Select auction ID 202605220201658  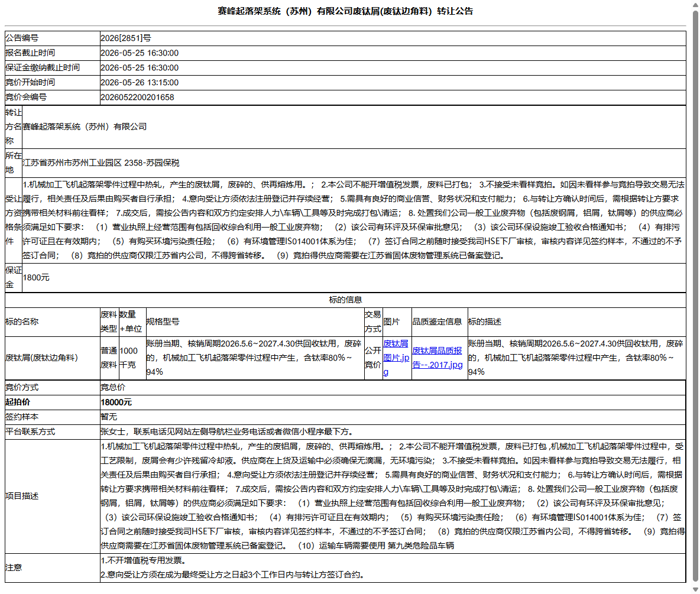[137, 98]
